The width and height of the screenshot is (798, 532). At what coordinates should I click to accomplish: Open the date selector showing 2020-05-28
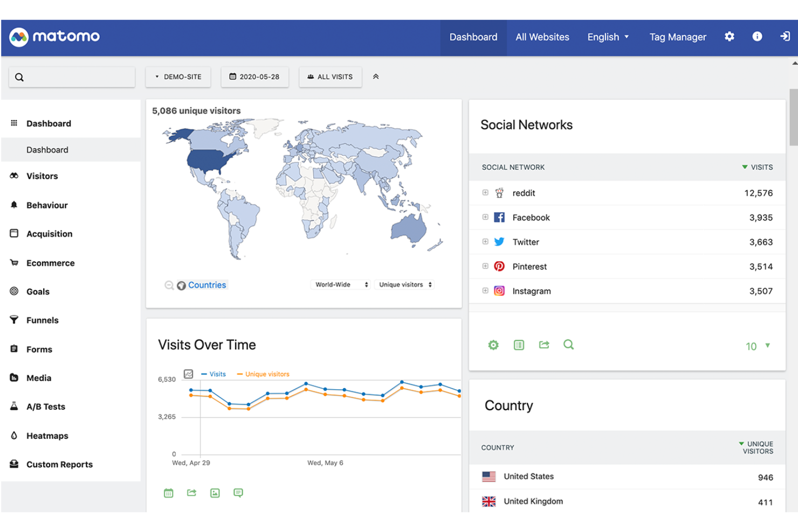click(x=254, y=77)
